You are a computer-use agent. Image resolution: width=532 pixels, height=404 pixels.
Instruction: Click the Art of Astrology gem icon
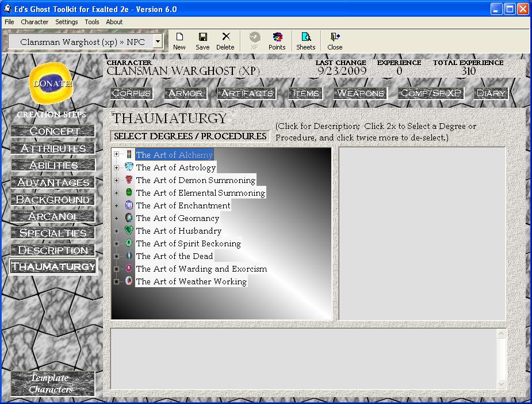click(x=129, y=167)
